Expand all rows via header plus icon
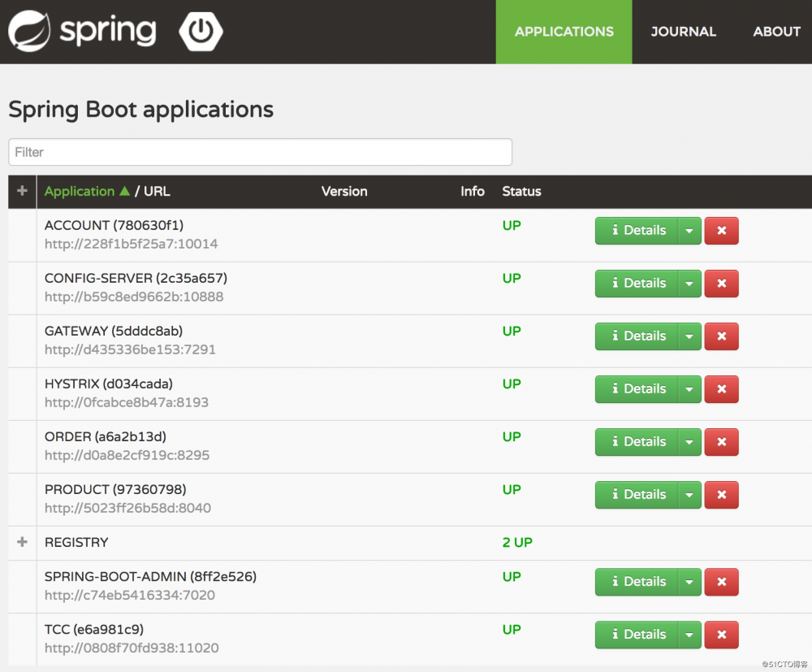 pos(22,191)
